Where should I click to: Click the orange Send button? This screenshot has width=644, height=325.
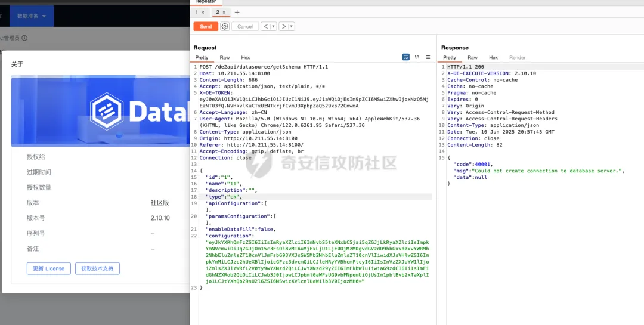click(x=206, y=26)
